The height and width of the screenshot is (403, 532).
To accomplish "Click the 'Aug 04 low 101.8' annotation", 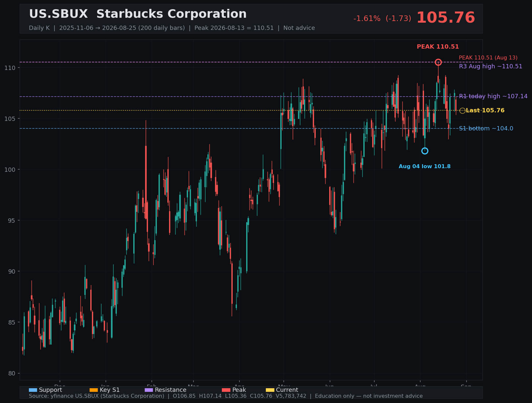I will pyautogui.click(x=425, y=167).
